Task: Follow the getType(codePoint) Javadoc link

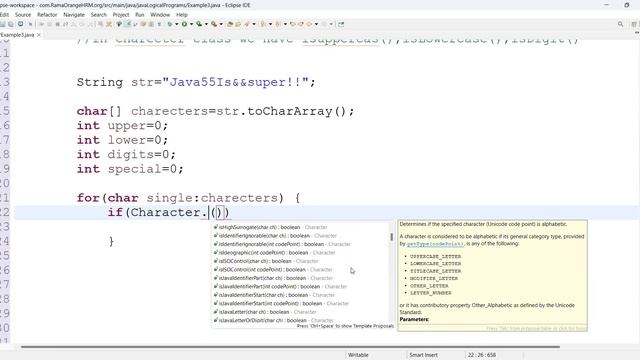Action: (435, 244)
